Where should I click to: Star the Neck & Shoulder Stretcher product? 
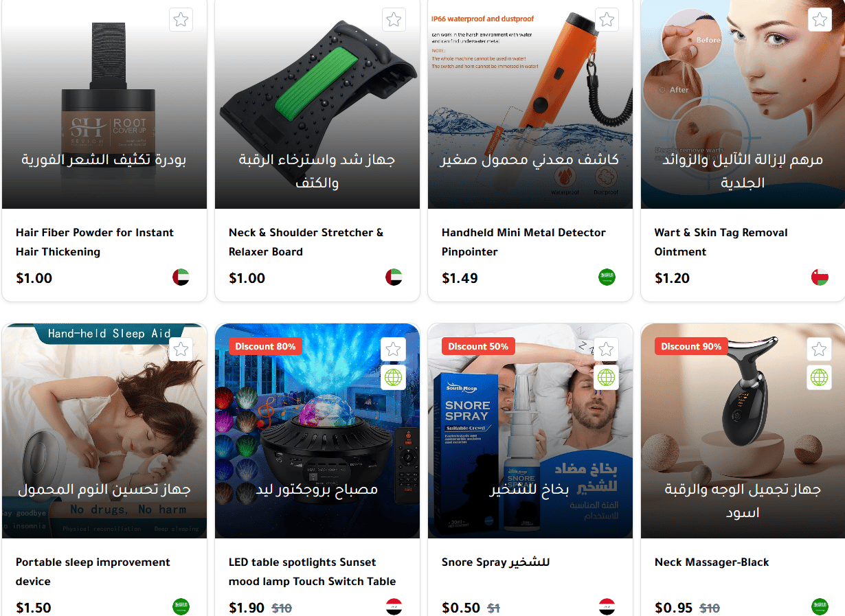(x=394, y=20)
